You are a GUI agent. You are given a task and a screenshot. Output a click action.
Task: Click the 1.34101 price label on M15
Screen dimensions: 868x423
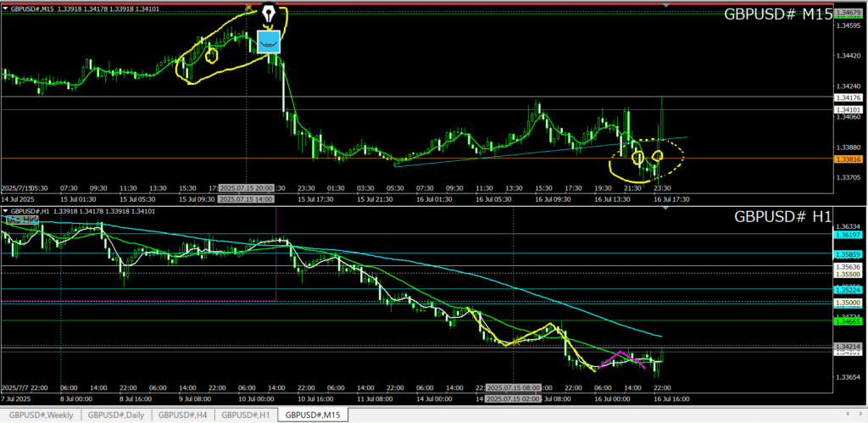(x=848, y=109)
